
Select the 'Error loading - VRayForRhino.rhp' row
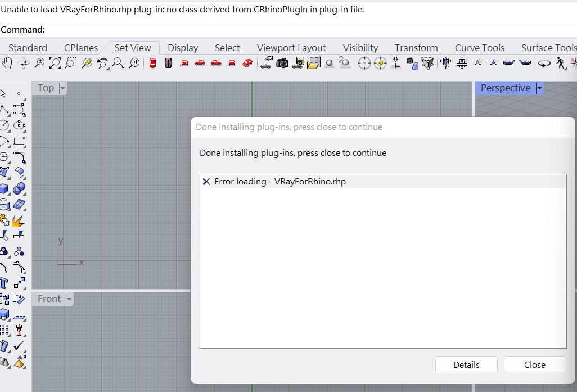pos(383,182)
